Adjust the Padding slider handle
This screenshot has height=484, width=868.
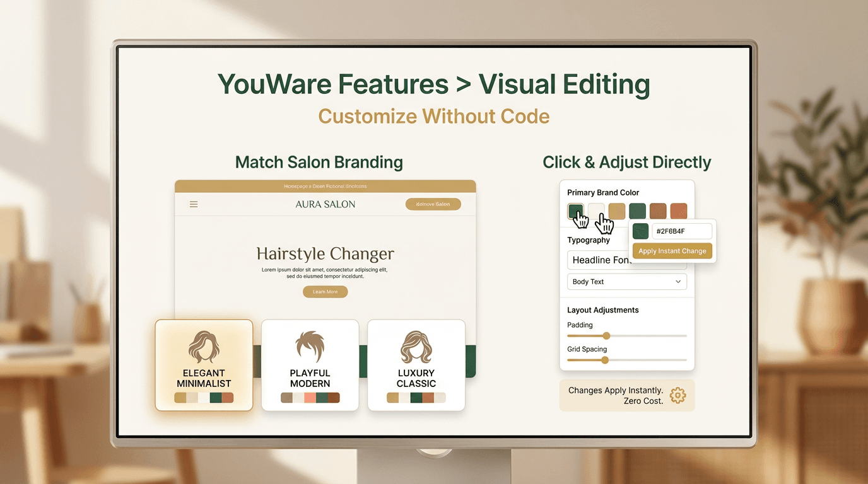(606, 336)
